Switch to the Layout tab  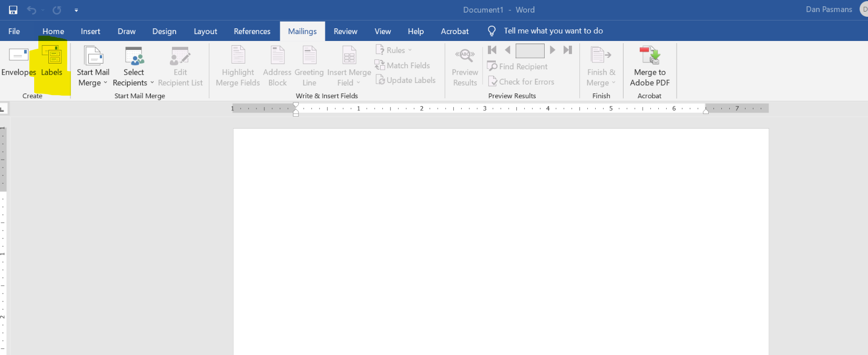point(206,32)
